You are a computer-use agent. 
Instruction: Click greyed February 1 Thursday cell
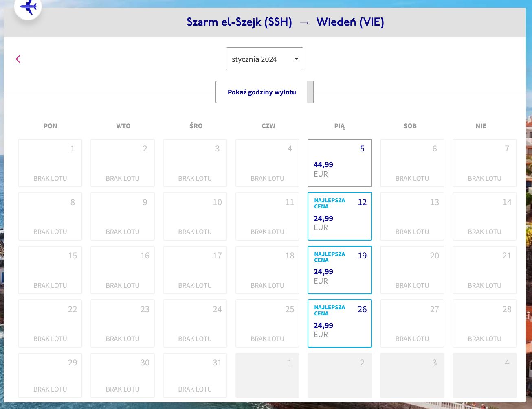(267, 375)
